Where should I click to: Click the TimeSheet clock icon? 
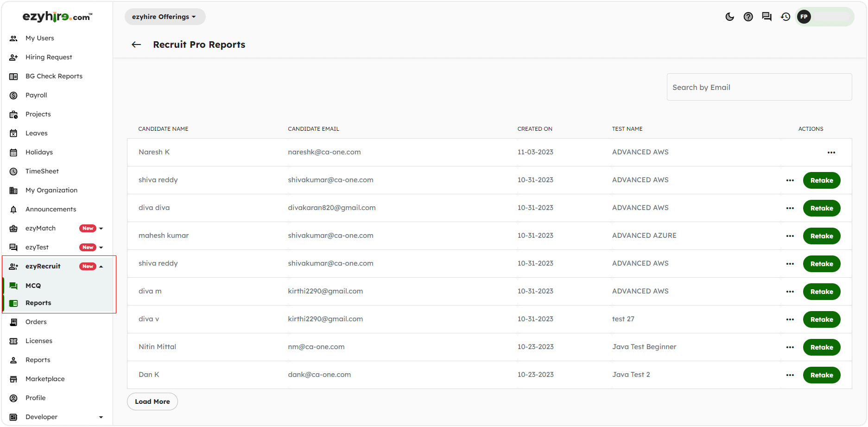(x=13, y=171)
